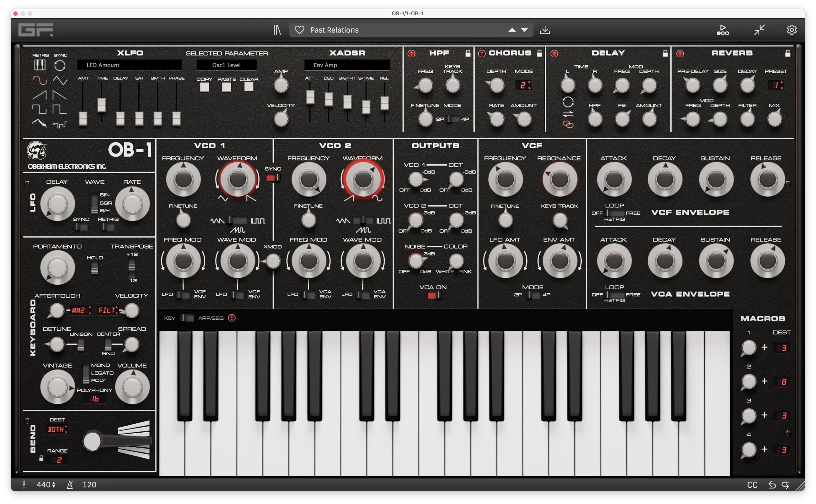Open the preset library browser icon

coord(278,30)
